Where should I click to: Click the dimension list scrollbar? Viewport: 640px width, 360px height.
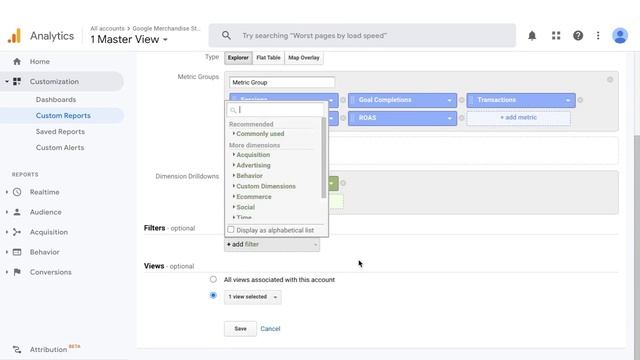click(324, 158)
